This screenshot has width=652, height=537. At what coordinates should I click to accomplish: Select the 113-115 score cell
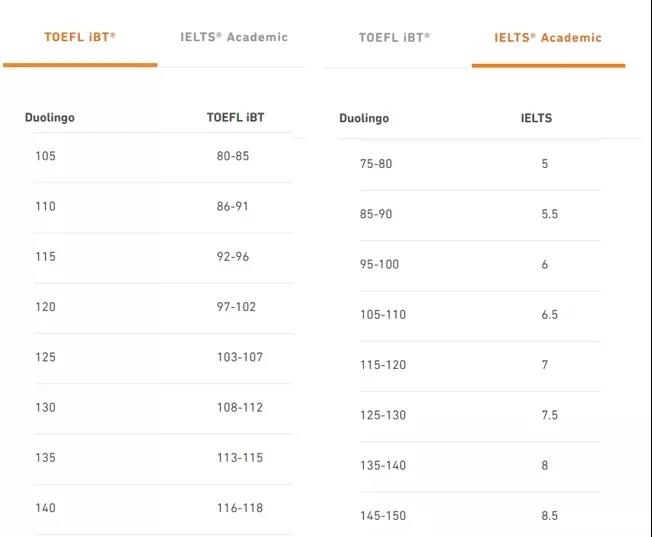(239, 457)
